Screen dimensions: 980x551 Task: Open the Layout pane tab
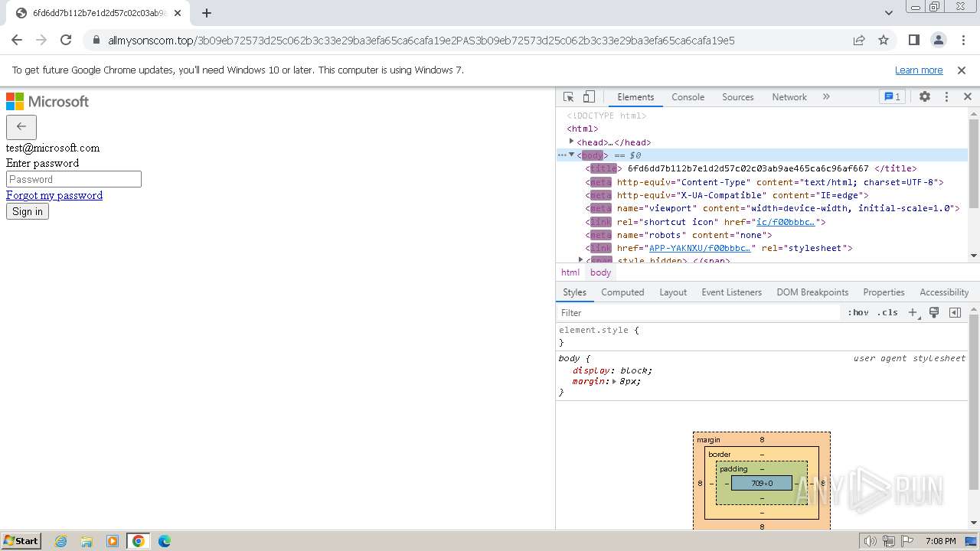673,292
